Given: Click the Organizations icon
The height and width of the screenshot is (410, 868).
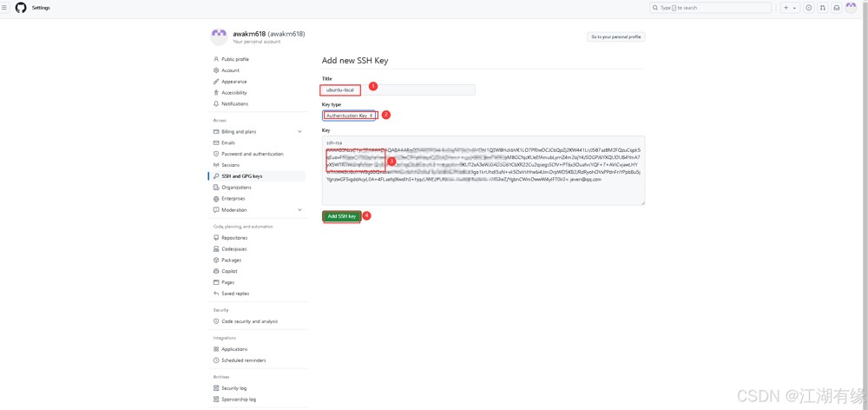Looking at the screenshot, I should [x=216, y=188].
